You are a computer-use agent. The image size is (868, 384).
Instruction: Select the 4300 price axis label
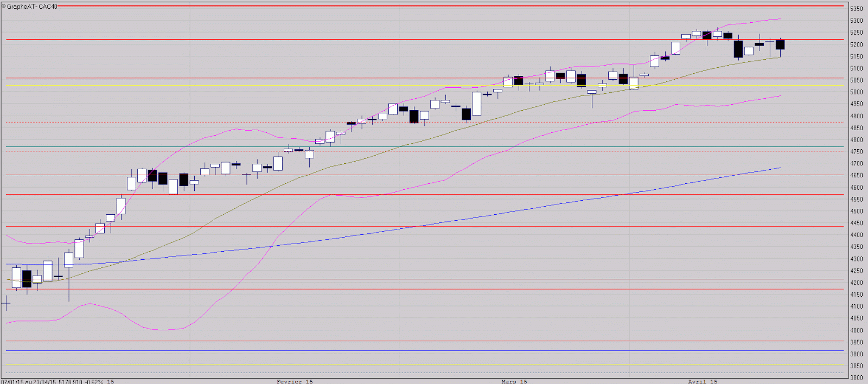point(857,259)
